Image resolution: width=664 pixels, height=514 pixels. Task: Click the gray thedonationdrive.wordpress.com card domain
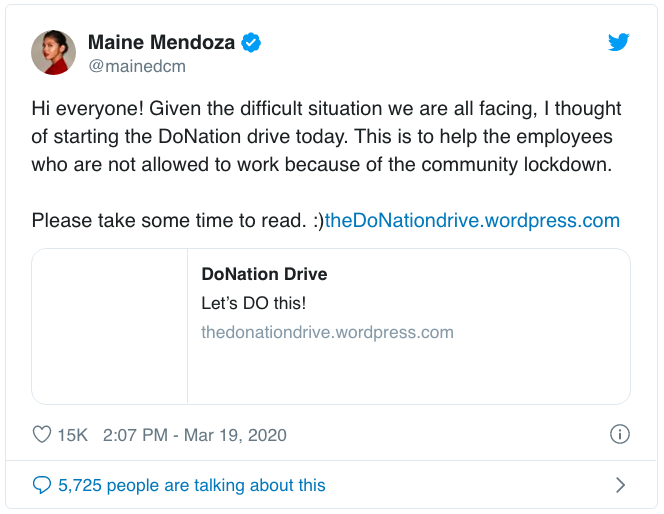(x=327, y=332)
